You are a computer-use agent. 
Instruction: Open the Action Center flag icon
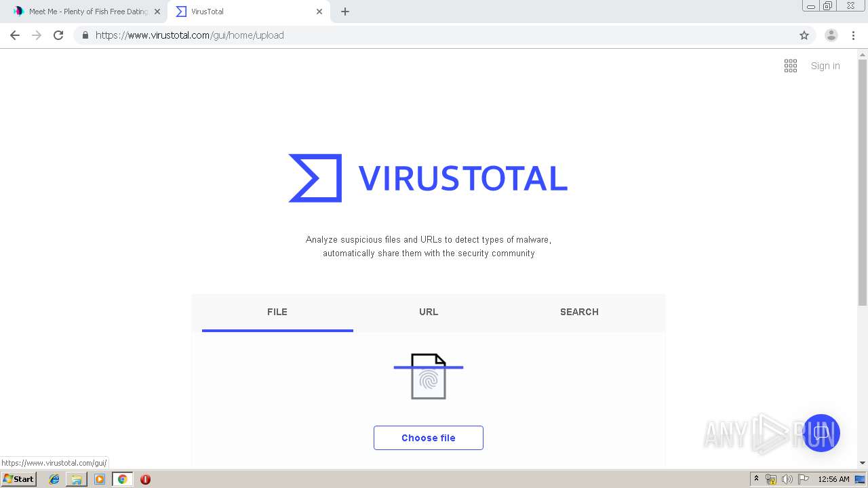pyautogui.click(x=804, y=479)
